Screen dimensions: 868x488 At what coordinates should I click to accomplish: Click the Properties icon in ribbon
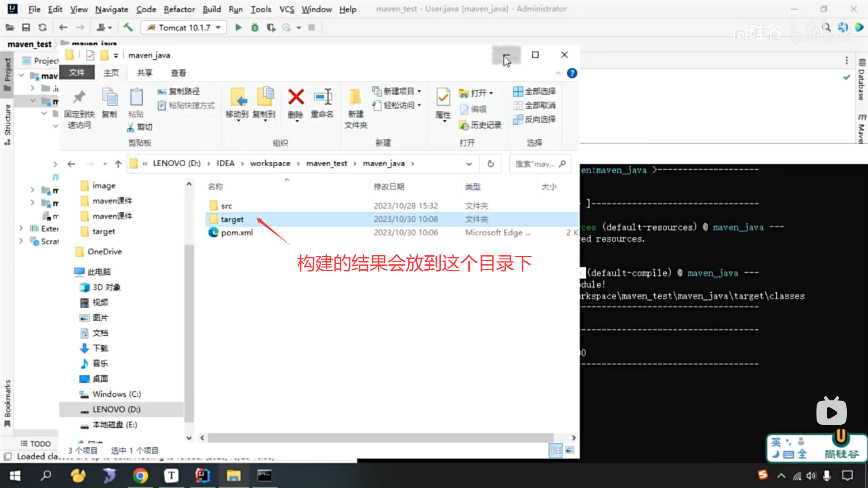pos(443,97)
